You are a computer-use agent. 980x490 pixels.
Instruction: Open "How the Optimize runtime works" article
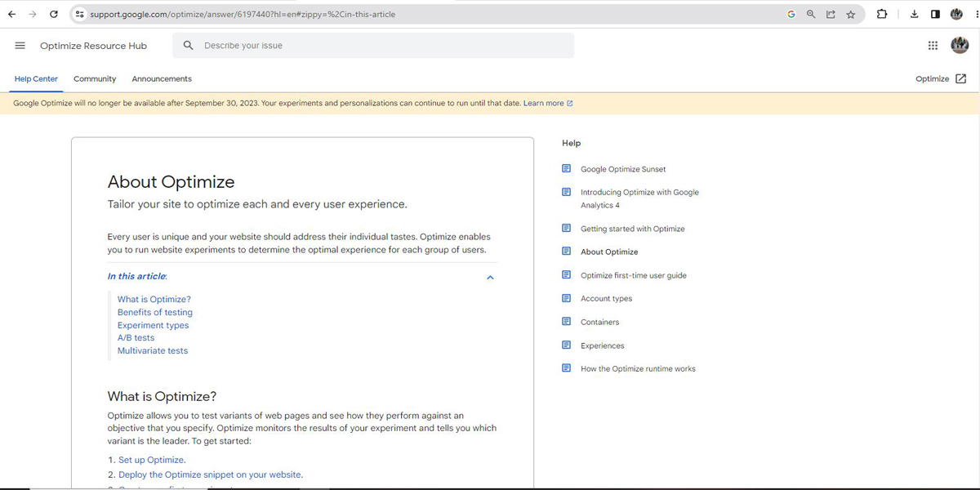(638, 369)
